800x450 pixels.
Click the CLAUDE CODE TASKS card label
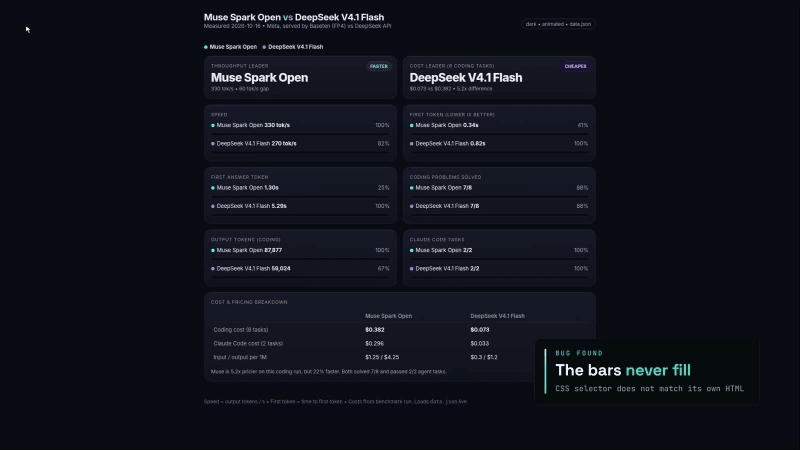437,240
